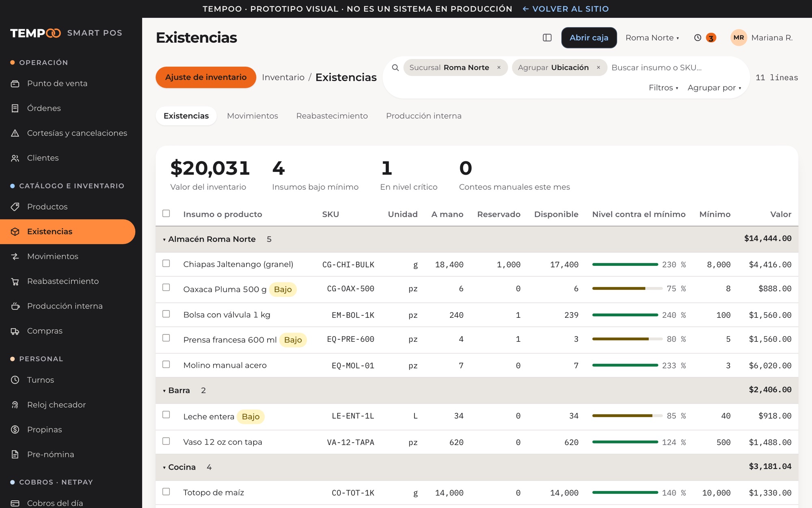Viewport: 812px width, 508px height.
Task: Open the Filtros dropdown
Action: pyautogui.click(x=663, y=88)
